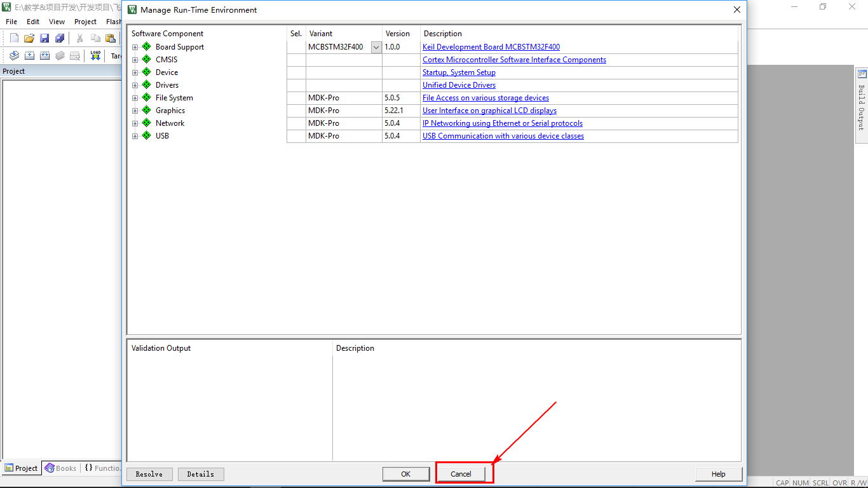Click the CAP status bar indicator
The height and width of the screenshot is (488, 868).
coord(782,483)
